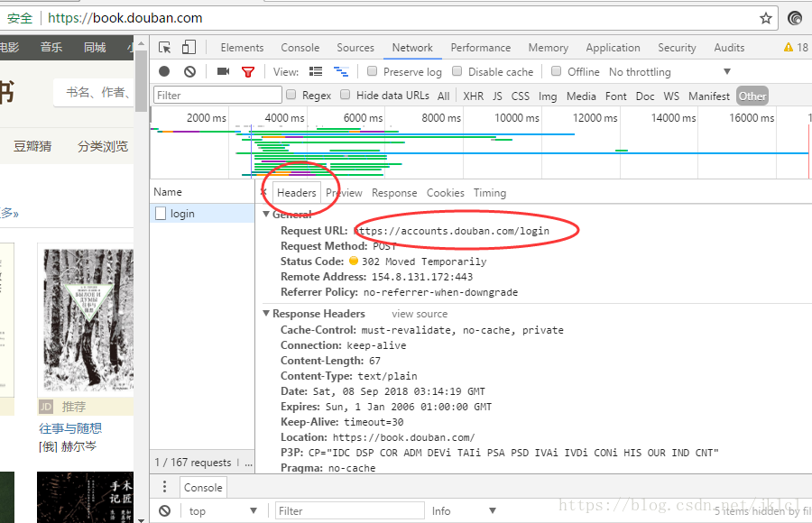Filter requests by Manifest
Viewport: 812px width, 523px height.
(709, 96)
